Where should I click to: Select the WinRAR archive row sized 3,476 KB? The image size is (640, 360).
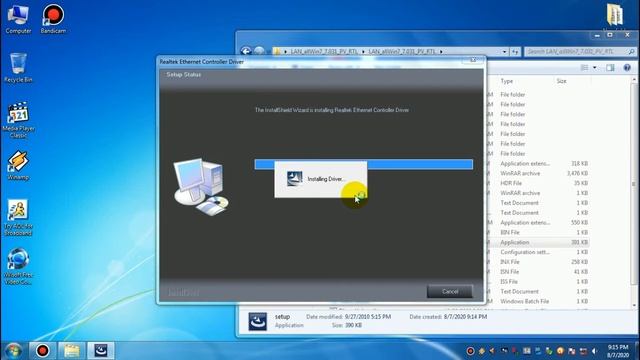click(x=538, y=173)
